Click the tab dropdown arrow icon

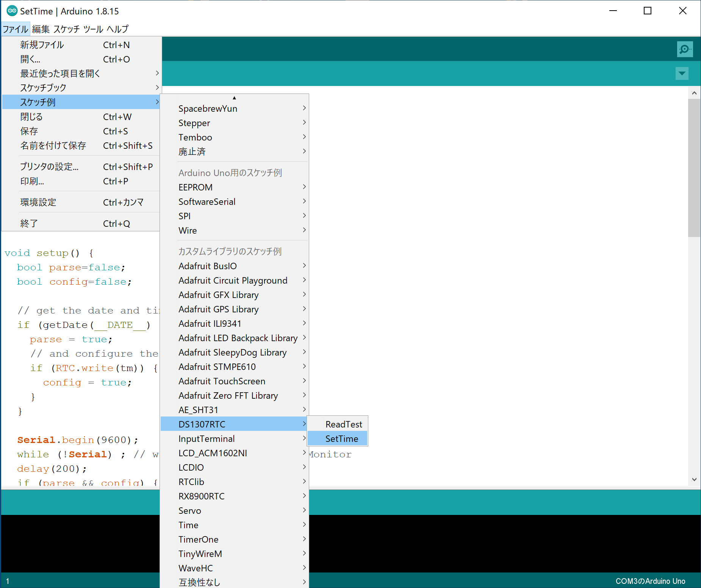(682, 73)
